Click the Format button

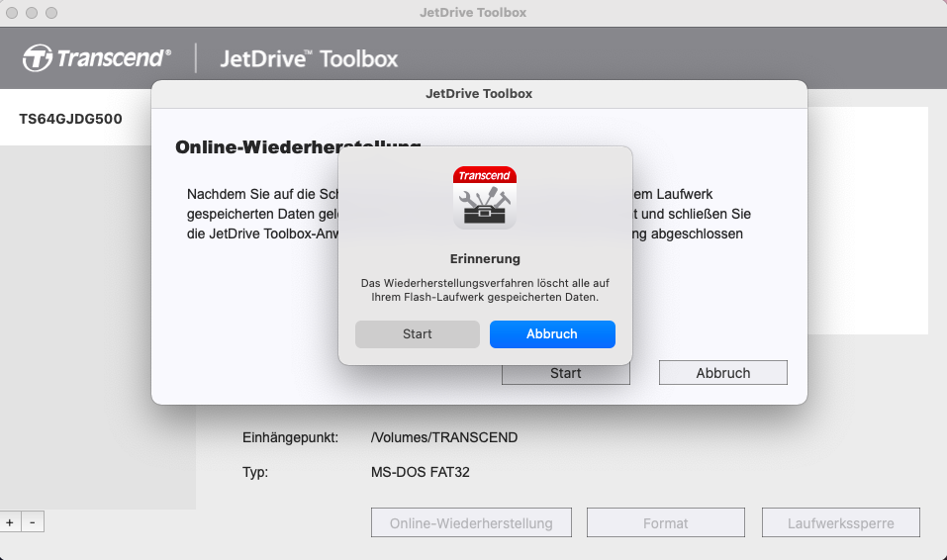(666, 523)
